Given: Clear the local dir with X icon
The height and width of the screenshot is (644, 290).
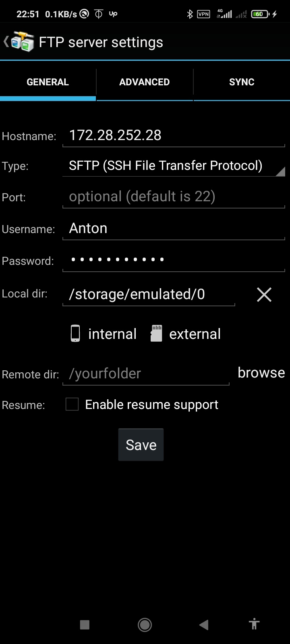Looking at the screenshot, I should coord(264,295).
